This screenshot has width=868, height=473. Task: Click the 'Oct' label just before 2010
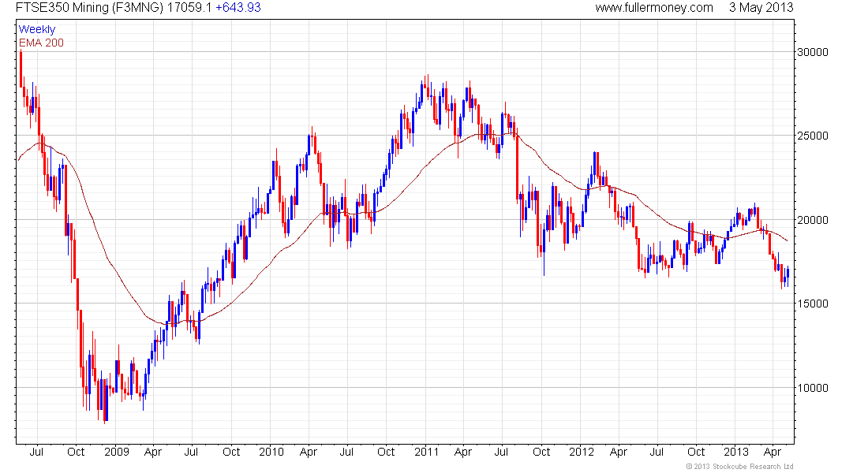(x=231, y=452)
